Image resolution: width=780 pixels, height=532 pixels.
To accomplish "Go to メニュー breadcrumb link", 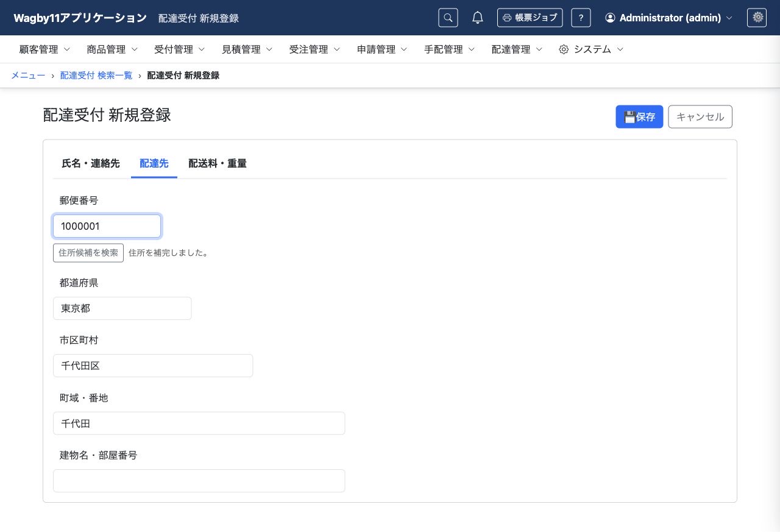I will [x=28, y=76].
